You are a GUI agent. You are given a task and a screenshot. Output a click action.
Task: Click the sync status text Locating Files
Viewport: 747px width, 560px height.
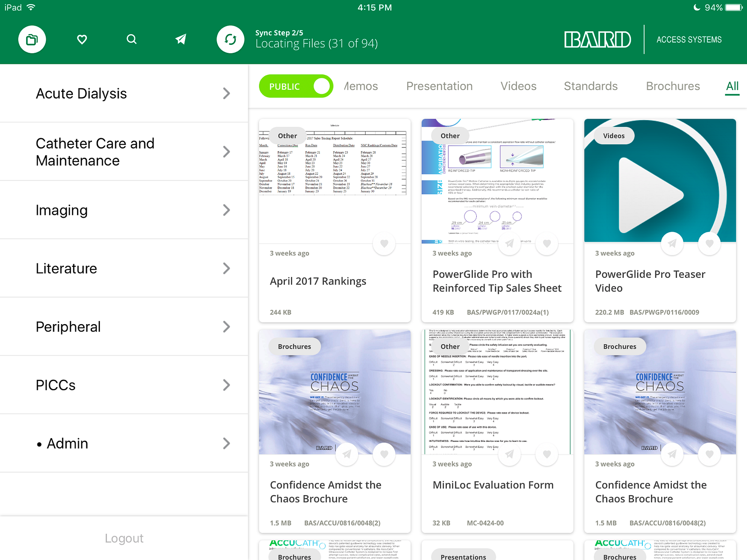pos(317,44)
